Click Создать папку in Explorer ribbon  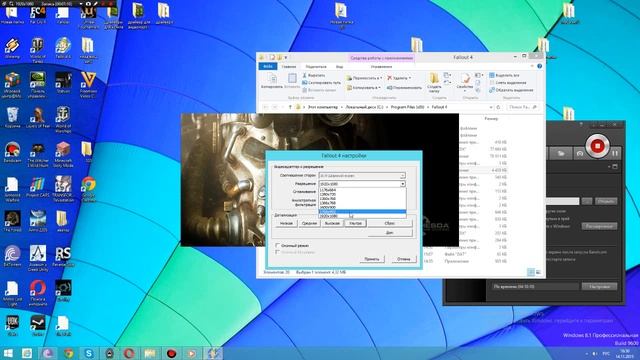point(434,83)
